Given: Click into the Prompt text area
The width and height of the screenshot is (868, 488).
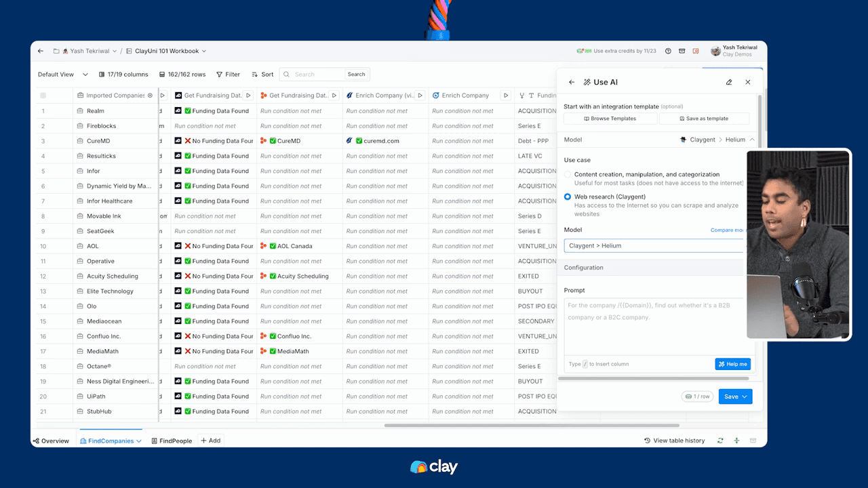Looking at the screenshot, I should point(654,327).
